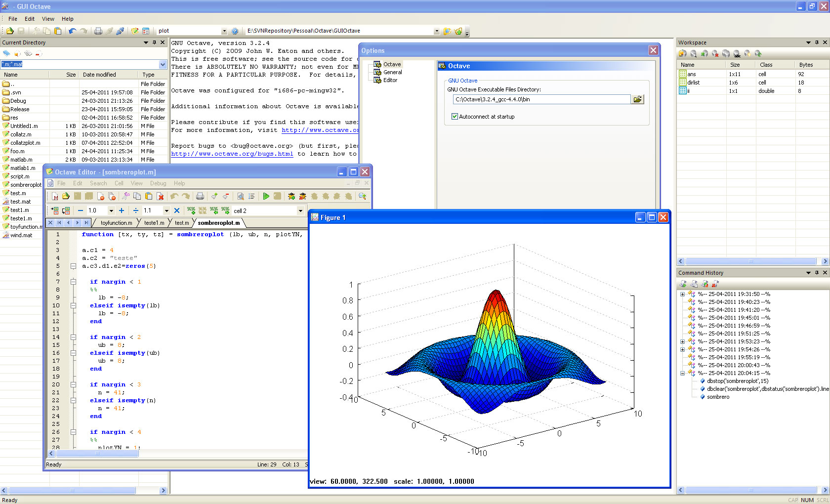Viewport: 830px width, 504px height.
Task: Click the Help icon next to the command box
Action: pyautogui.click(x=234, y=31)
